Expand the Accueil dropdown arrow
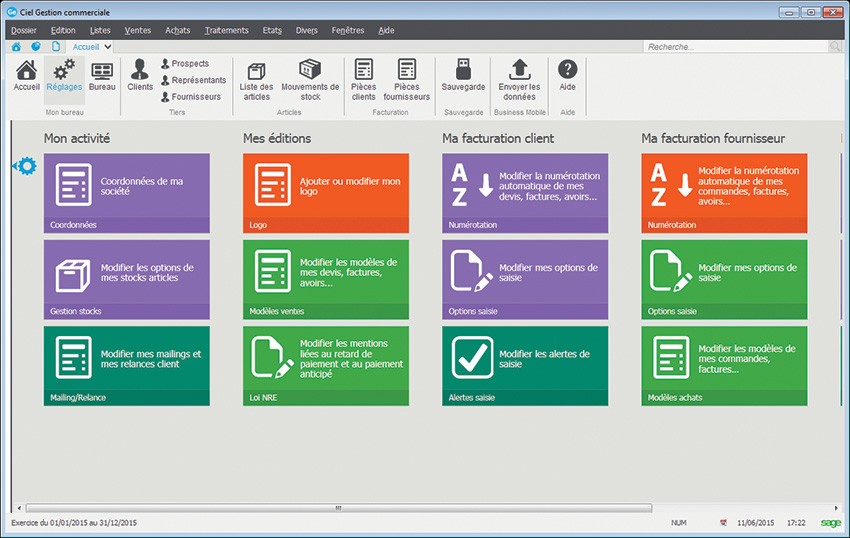 [x=107, y=46]
